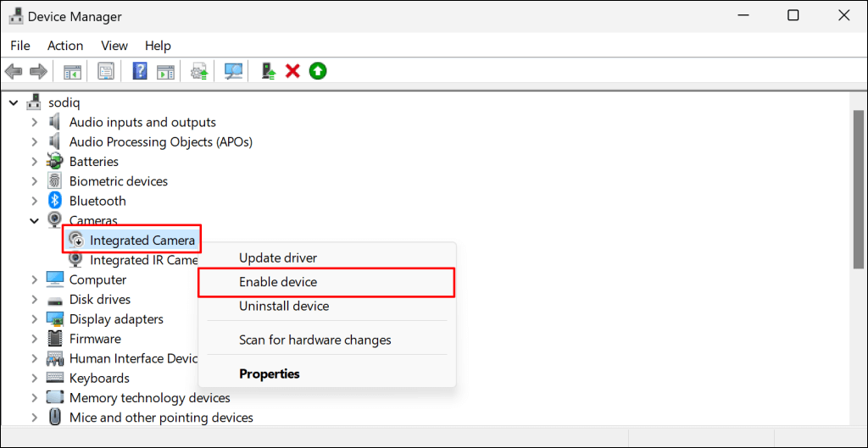Select the Integrated Camera device
Viewport: 868px width, 448px height.
pos(142,241)
